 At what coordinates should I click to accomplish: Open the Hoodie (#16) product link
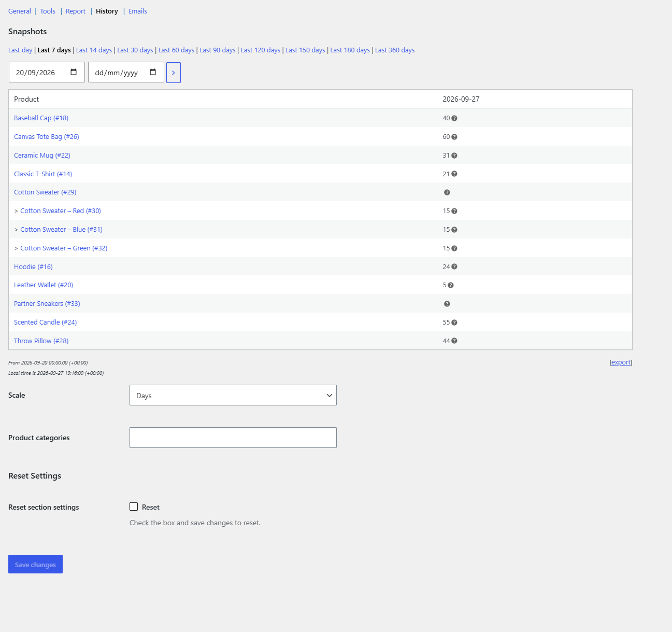click(x=33, y=267)
